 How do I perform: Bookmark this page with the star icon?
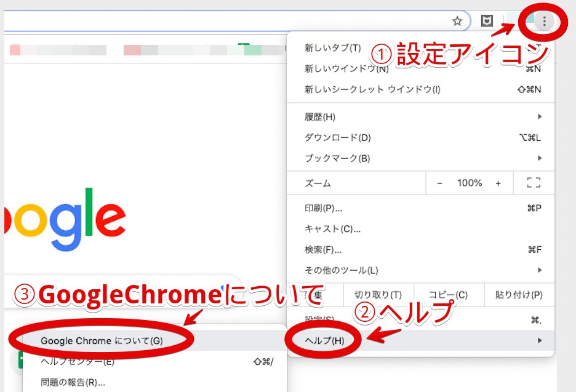tap(457, 22)
